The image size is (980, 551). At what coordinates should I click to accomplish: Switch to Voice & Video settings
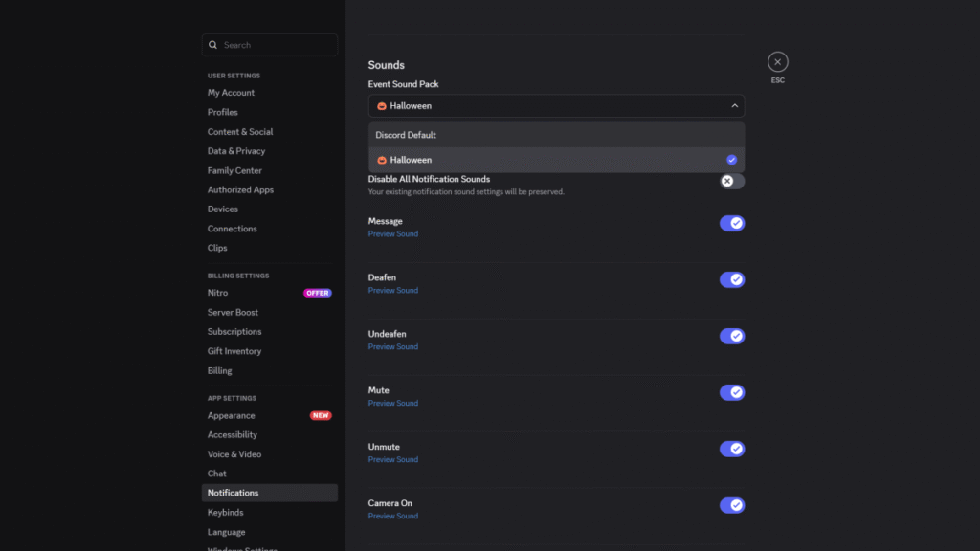point(234,454)
